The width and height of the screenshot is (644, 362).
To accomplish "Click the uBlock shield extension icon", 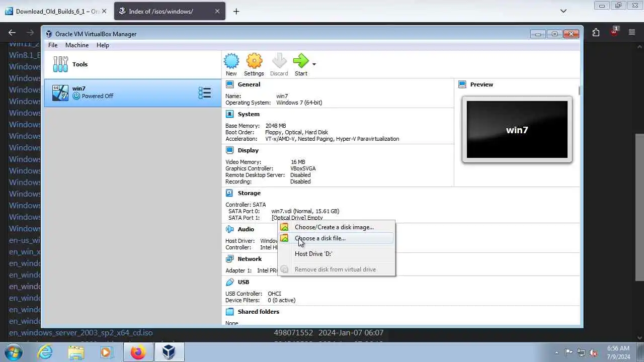I will point(614,32).
